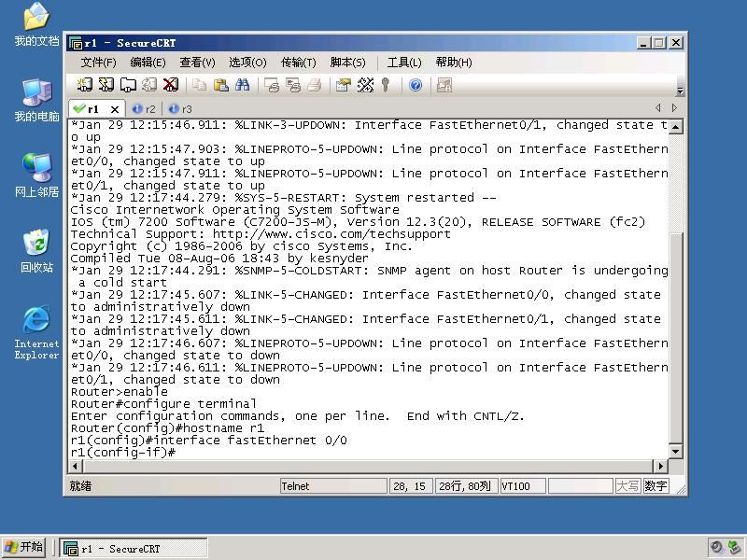Click the 数字 num lock indicator
The height and width of the screenshot is (560, 747).
click(x=655, y=486)
